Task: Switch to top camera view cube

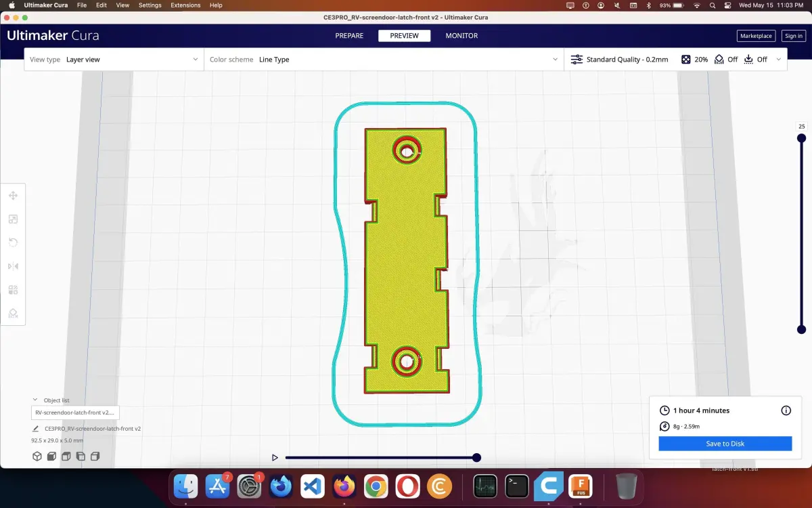Action: point(66,457)
